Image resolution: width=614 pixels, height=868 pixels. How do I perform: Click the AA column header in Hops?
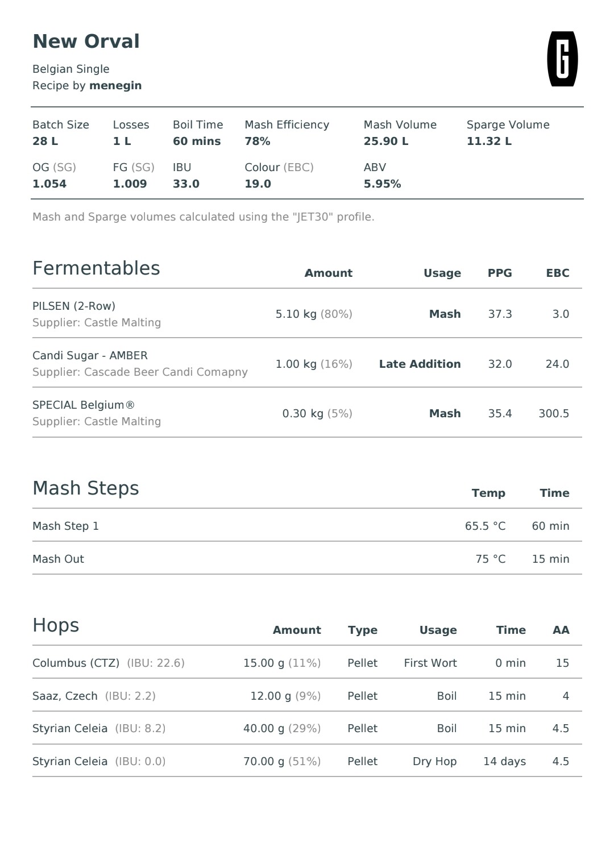561,630
